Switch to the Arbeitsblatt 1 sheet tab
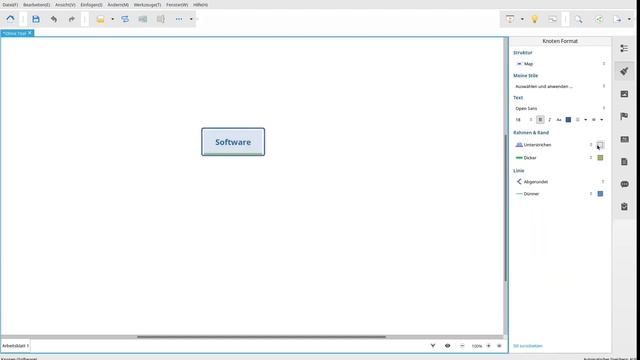This screenshot has height=360, width=640. (x=16, y=346)
